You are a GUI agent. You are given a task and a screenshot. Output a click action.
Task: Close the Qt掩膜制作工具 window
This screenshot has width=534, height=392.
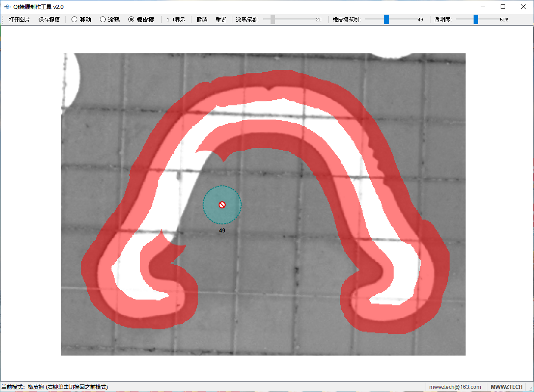523,7
